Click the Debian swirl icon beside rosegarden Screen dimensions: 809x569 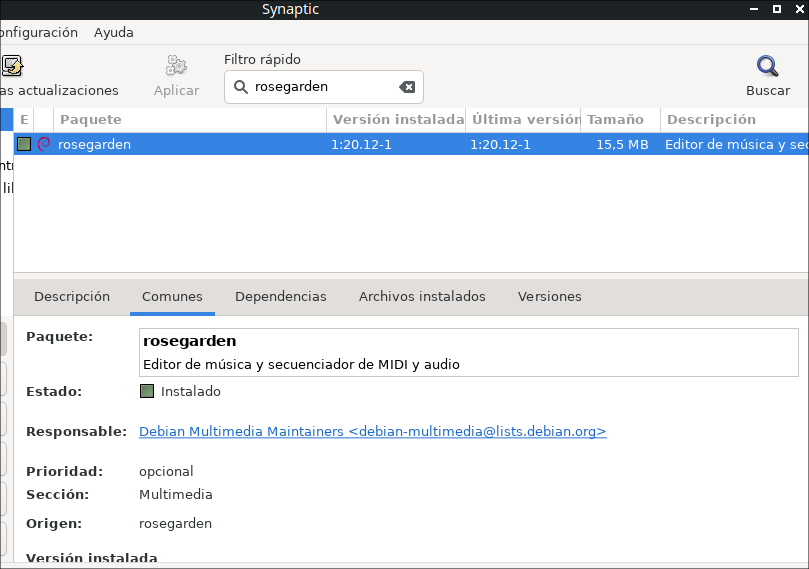tap(44, 144)
